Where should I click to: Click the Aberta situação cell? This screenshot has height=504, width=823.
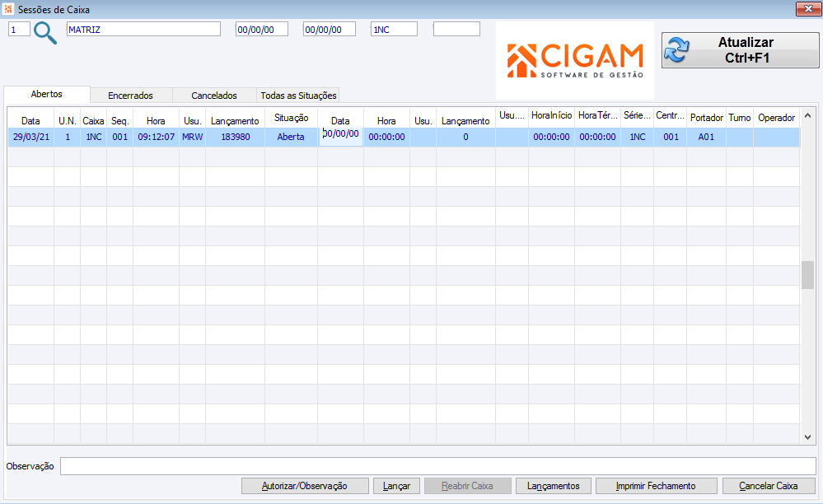291,137
